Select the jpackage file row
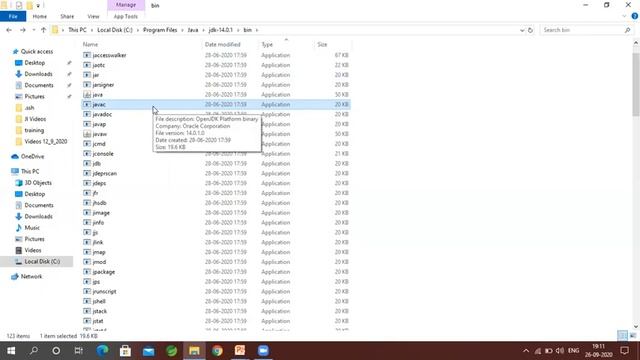640x360 pixels. pos(216,272)
